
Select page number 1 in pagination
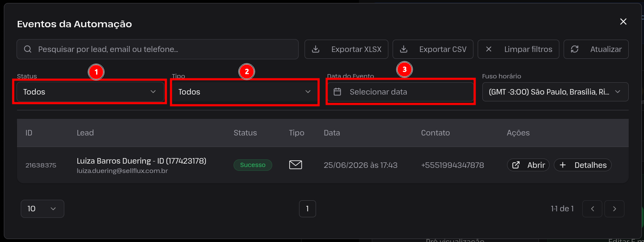click(x=307, y=209)
